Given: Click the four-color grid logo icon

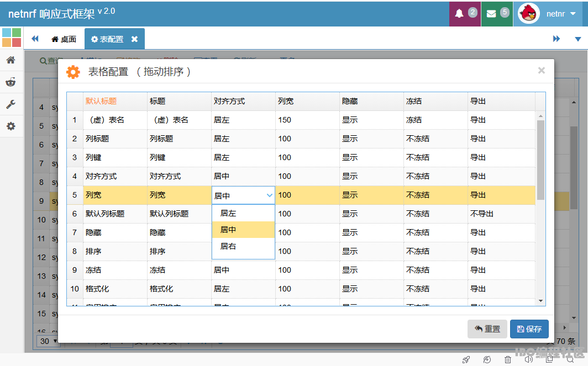Looking at the screenshot, I should pyautogui.click(x=12, y=38).
